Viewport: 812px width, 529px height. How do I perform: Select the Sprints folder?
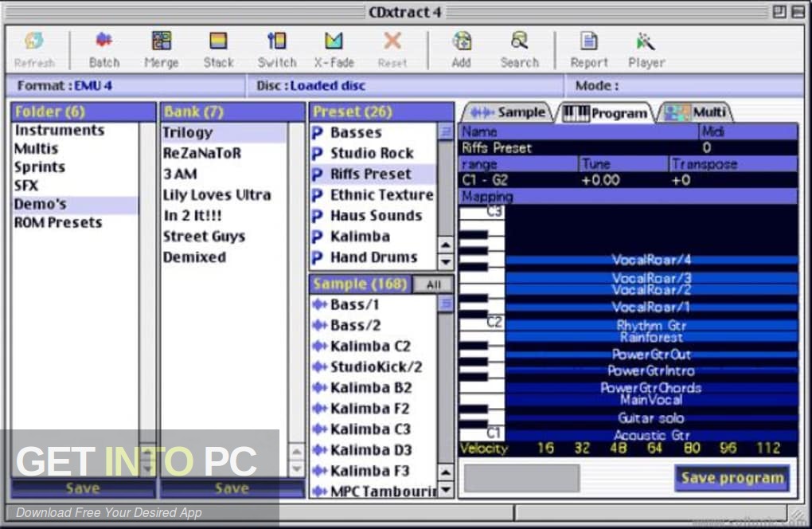(75, 167)
